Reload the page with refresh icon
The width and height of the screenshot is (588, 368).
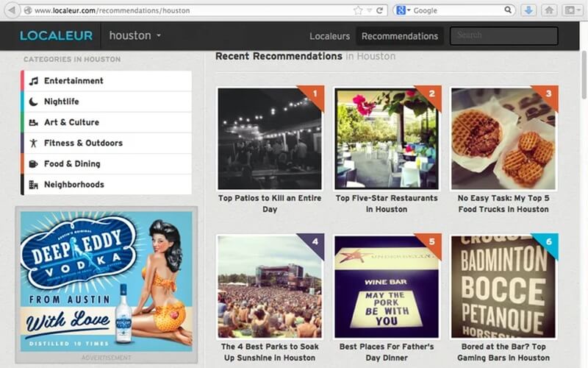[380, 10]
